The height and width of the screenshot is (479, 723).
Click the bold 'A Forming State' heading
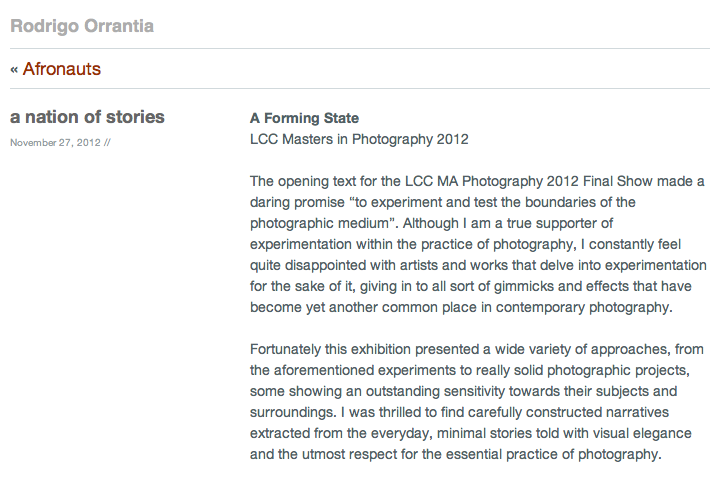[304, 118]
